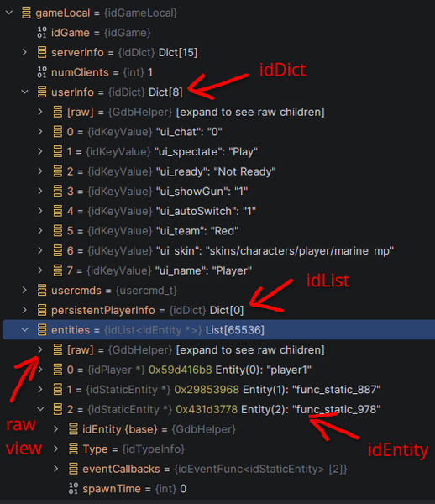Viewport: 435px width, 504px height.
Task: Expand the Type idTypeInfo node
Action: (x=56, y=449)
